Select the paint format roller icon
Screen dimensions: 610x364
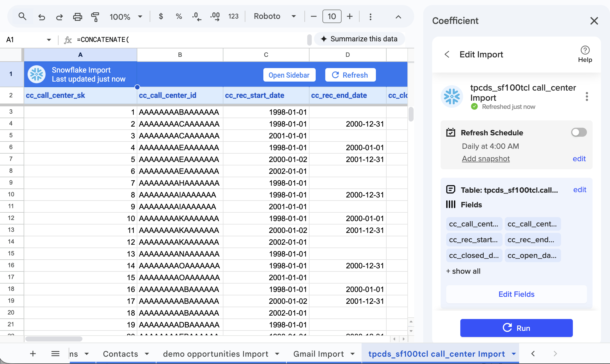point(95,17)
